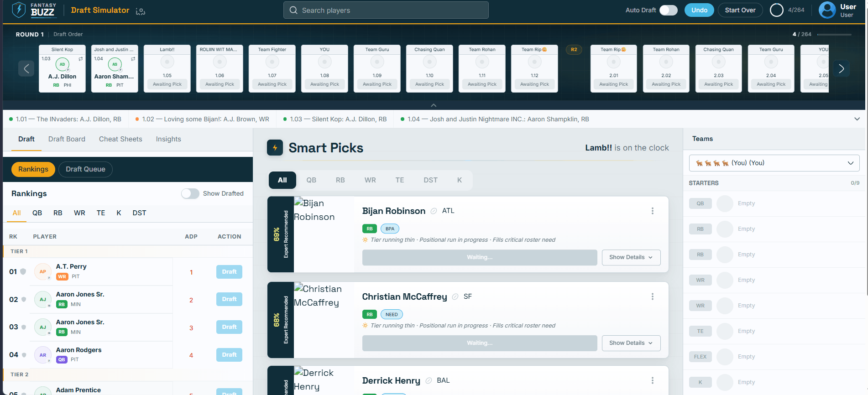Viewport: 868px width, 395px height.
Task: Click the marker icon beside rank 02
Action: click(24, 300)
